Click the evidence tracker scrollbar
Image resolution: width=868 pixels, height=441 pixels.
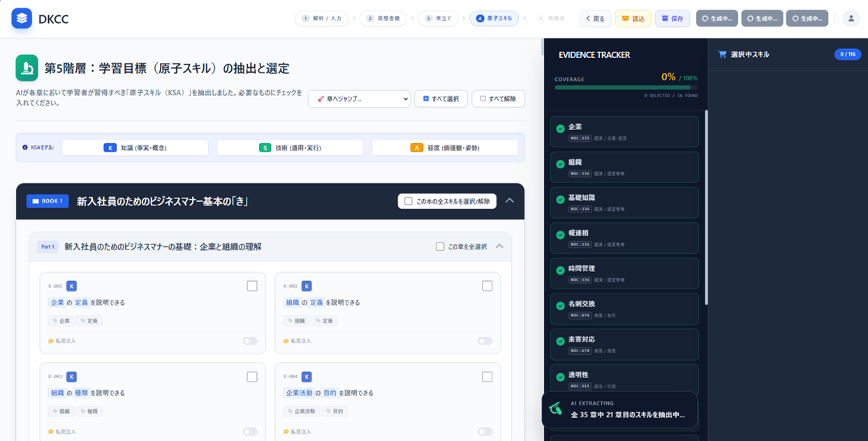(x=705, y=206)
